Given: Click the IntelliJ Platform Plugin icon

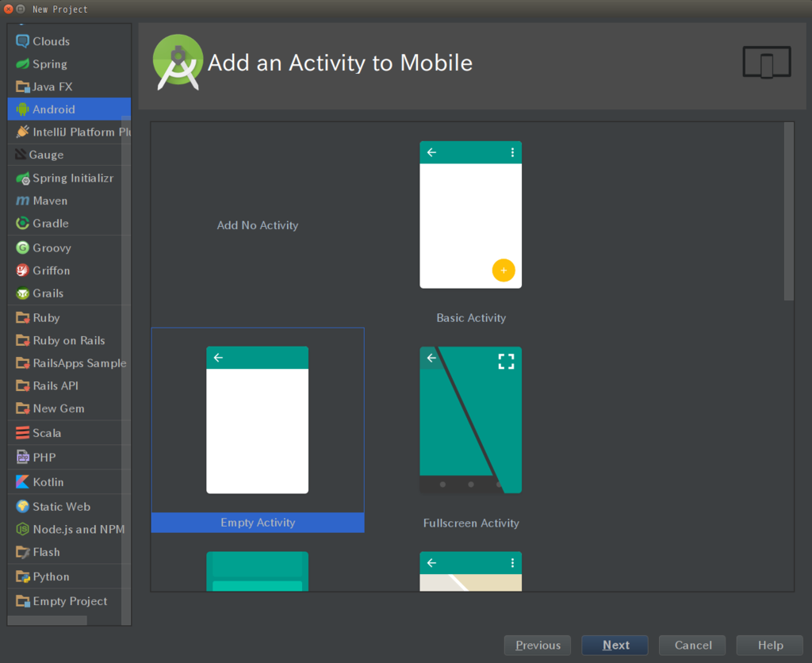Looking at the screenshot, I should [x=22, y=132].
